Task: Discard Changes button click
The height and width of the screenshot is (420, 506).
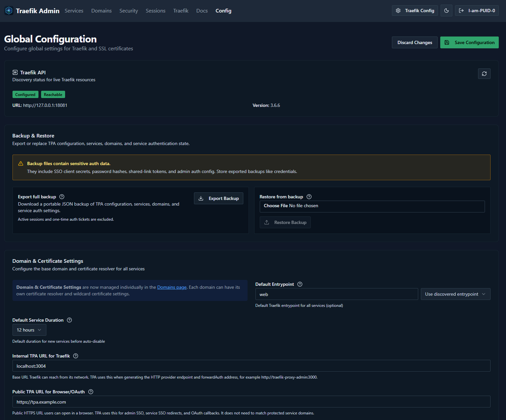Action: click(x=415, y=42)
